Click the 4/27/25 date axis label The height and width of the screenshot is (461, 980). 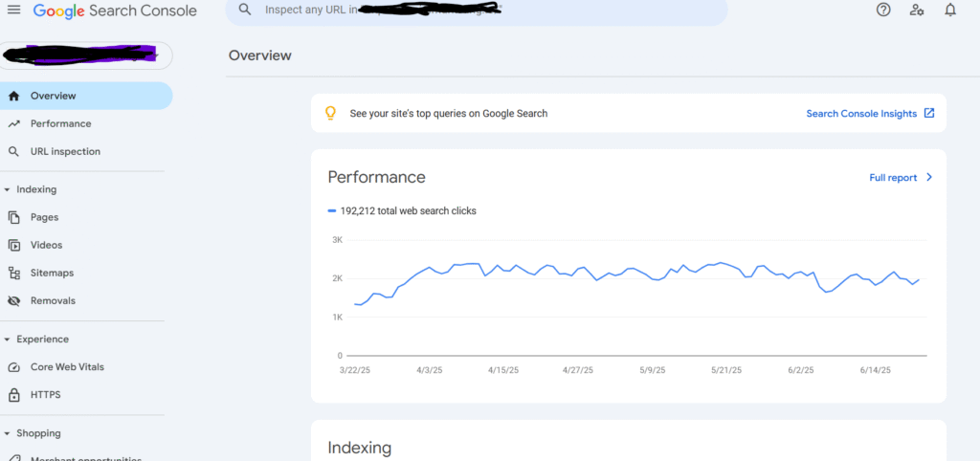pyautogui.click(x=577, y=370)
